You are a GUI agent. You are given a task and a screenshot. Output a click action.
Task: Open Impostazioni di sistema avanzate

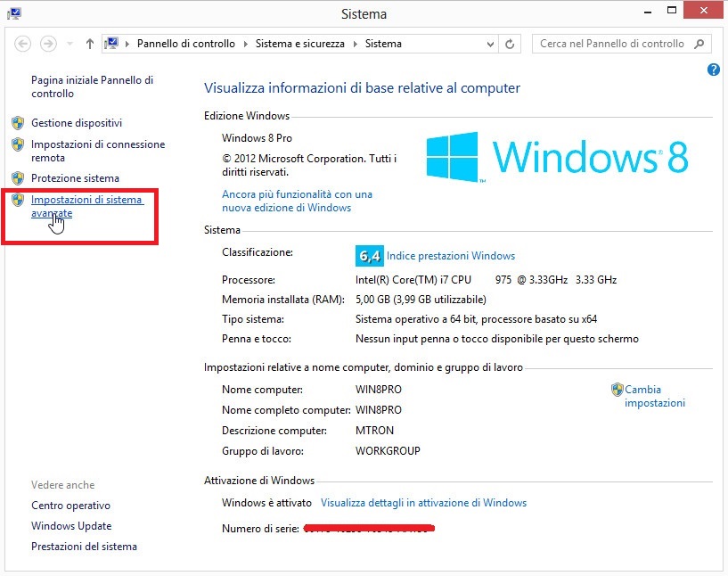click(x=87, y=206)
